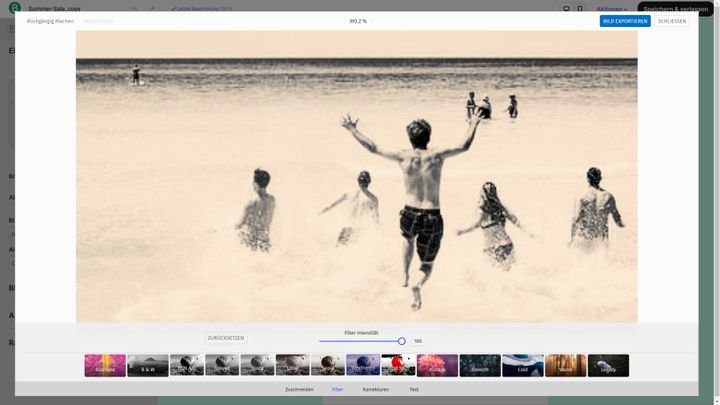Click Rückgängig Machen to undo

tap(51, 21)
